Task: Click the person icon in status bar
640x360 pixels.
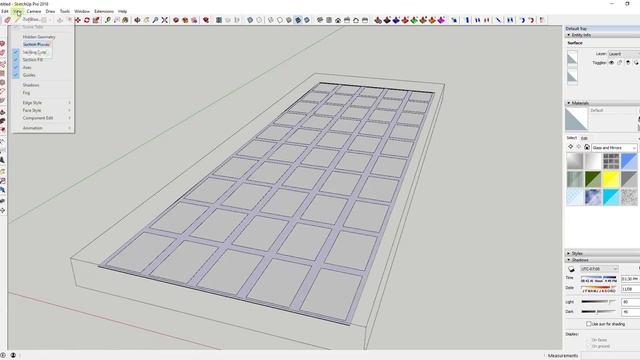Action: [x=13, y=356]
